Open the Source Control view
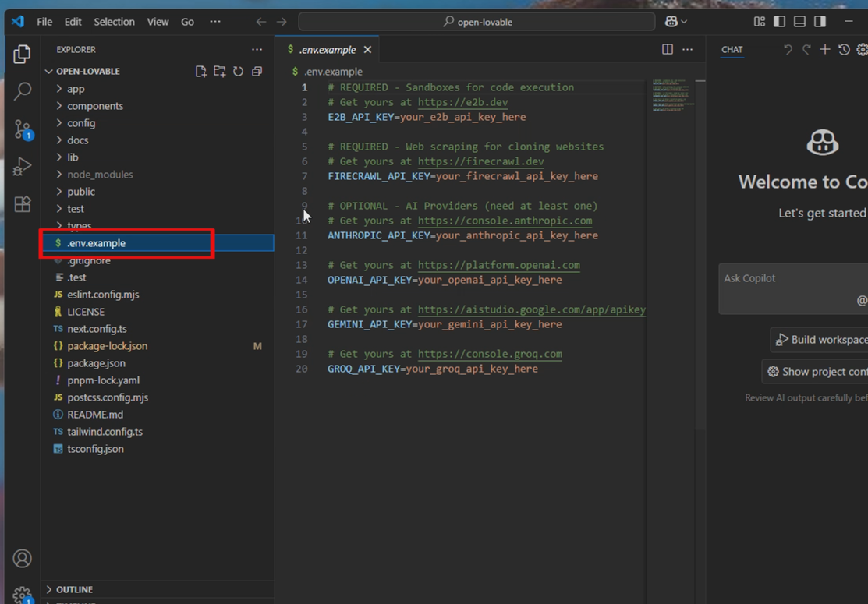The width and height of the screenshot is (868, 604). 21,129
